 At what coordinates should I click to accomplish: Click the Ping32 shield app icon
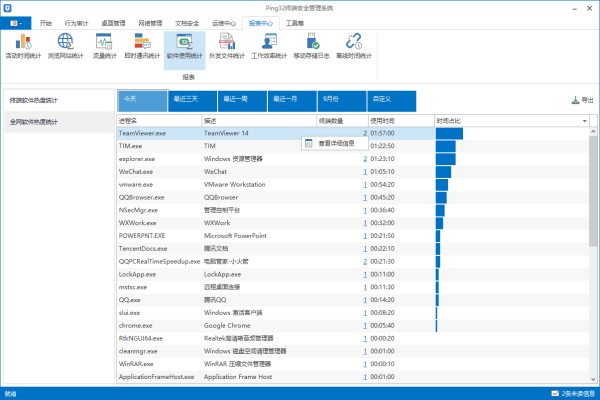click(x=7, y=8)
